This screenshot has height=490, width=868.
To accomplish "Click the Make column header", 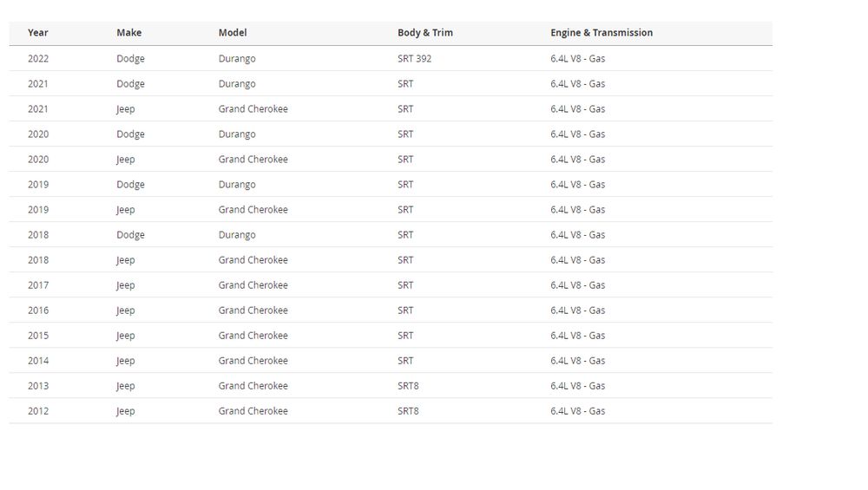I will tap(128, 33).
